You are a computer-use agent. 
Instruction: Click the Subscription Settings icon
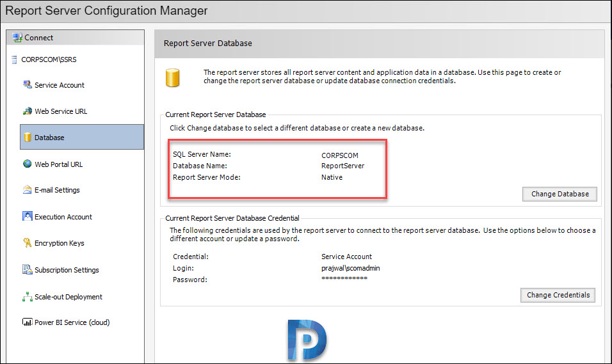point(28,269)
